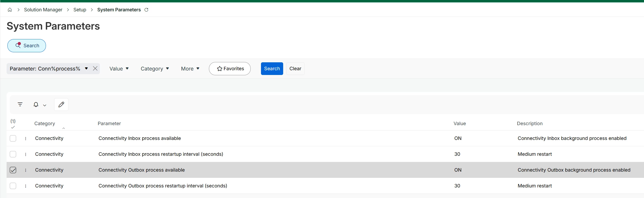Screen dimensions: 644x198
Task: Open the More filters dropdown
Action: click(x=190, y=69)
